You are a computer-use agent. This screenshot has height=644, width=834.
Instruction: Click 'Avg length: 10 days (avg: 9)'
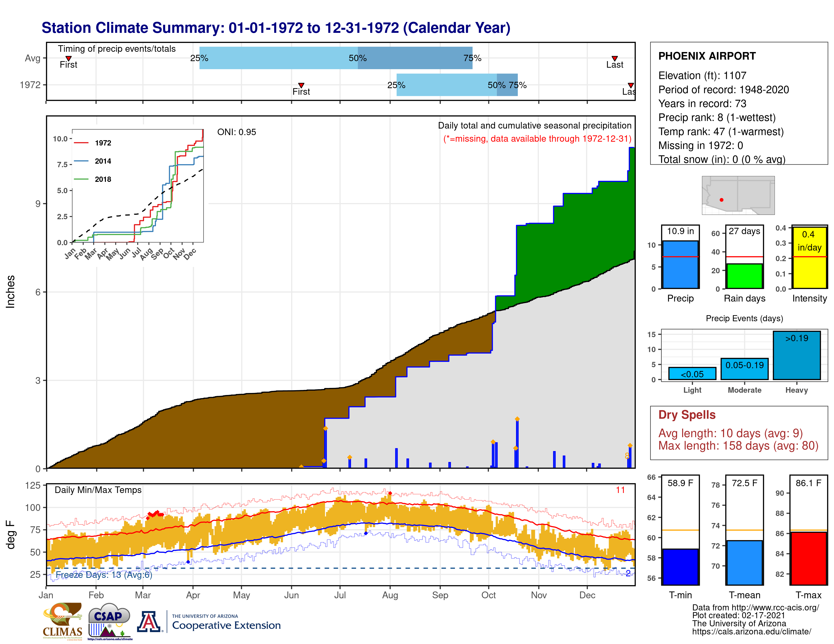[731, 433]
